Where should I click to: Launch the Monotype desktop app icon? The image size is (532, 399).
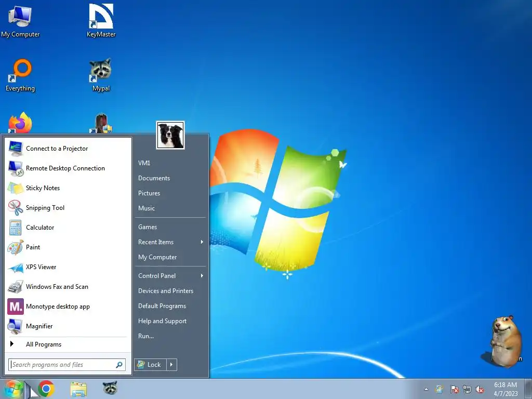[x=16, y=307]
